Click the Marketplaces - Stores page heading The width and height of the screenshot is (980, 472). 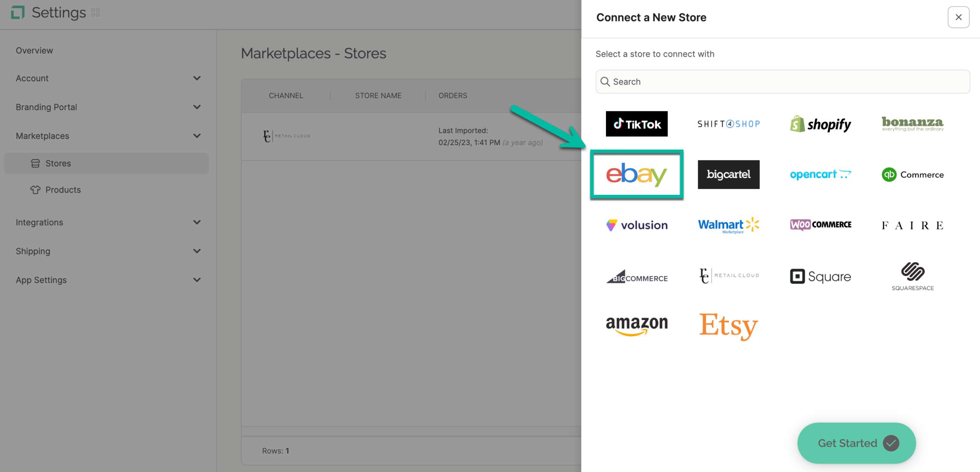pos(313,54)
